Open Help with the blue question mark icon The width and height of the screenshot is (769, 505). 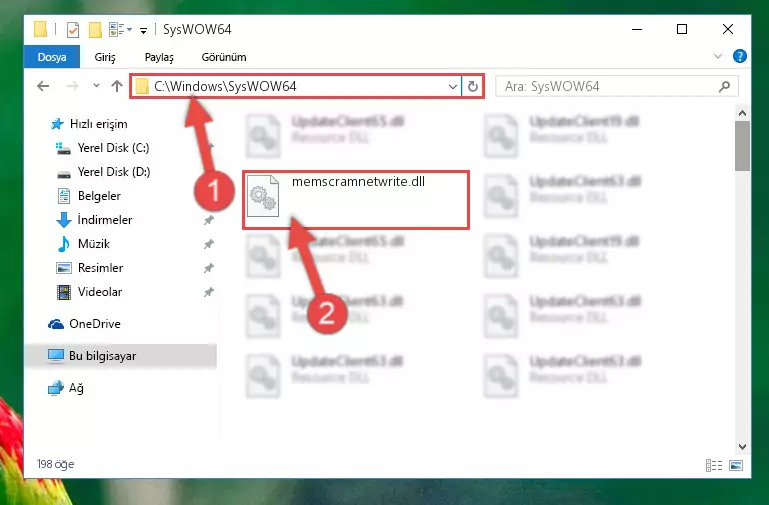739,56
